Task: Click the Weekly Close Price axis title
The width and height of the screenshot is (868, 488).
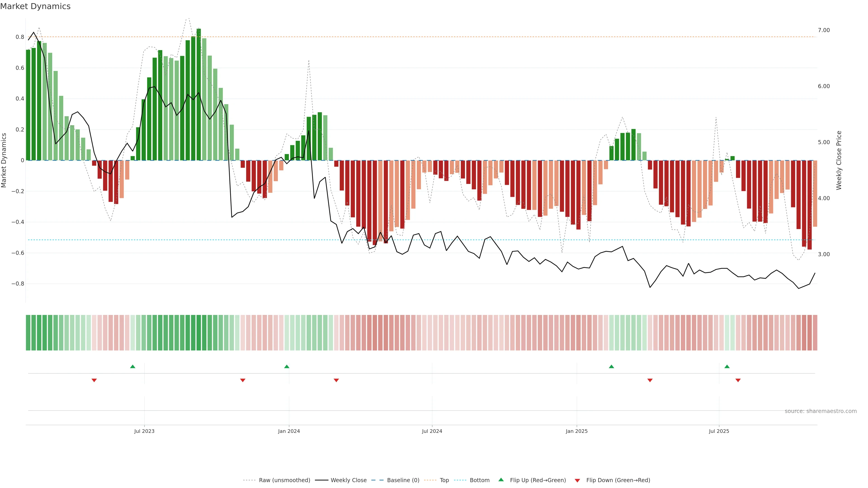Action: [839, 160]
